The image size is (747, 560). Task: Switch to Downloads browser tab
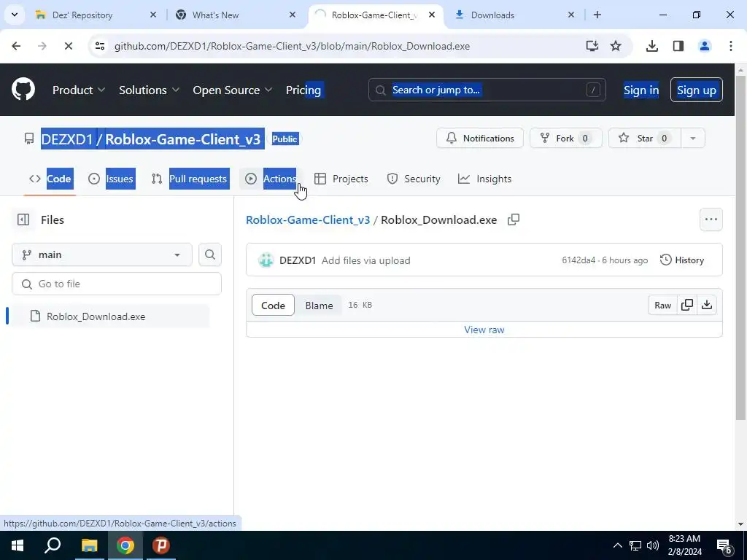click(514, 15)
